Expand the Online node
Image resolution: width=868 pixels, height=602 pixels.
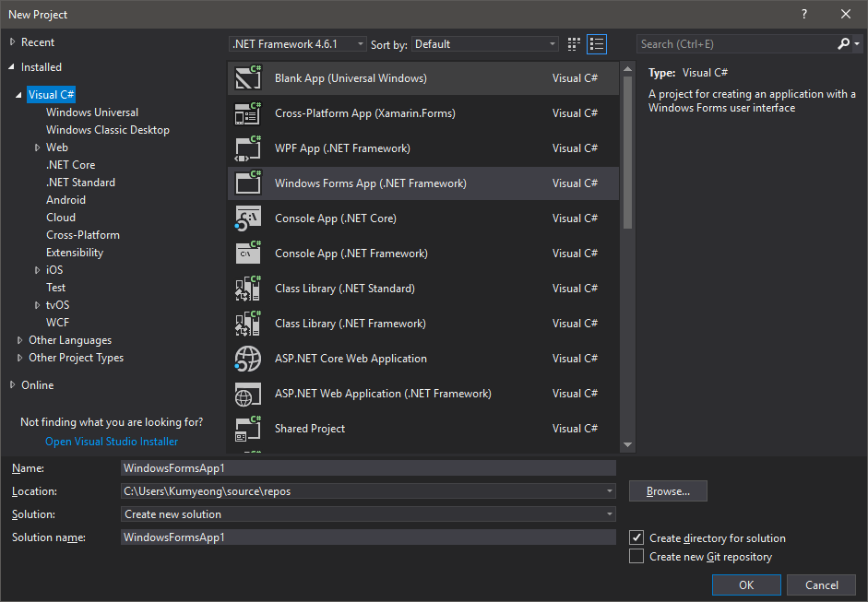coord(12,385)
